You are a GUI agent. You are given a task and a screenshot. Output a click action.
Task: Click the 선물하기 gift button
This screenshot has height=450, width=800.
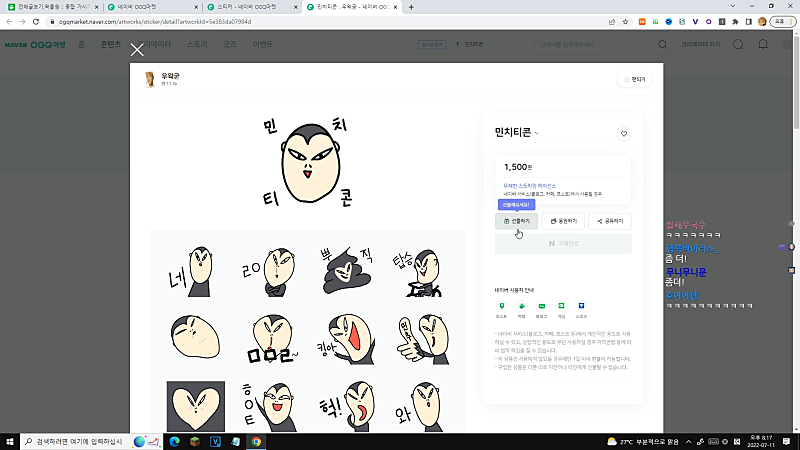[516, 221]
